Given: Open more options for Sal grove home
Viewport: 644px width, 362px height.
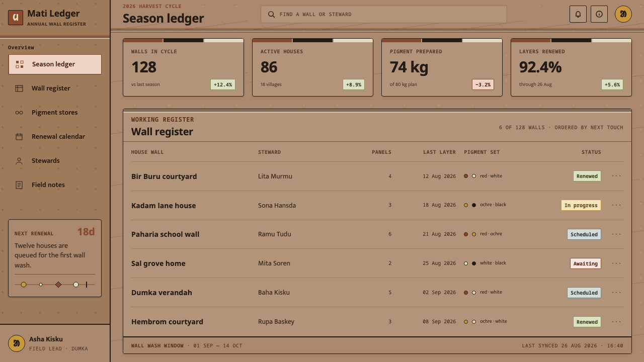Looking at the screenshot, I should (616, 263).
